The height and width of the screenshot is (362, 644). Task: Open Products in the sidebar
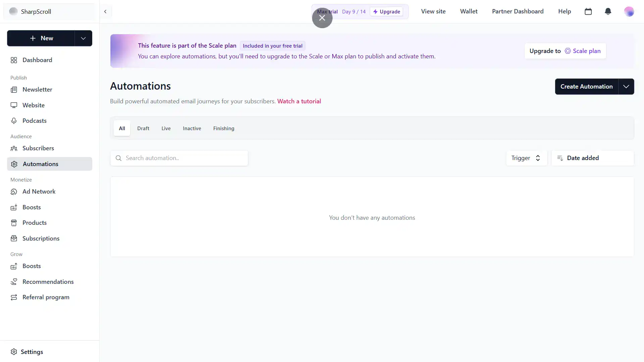50,223
